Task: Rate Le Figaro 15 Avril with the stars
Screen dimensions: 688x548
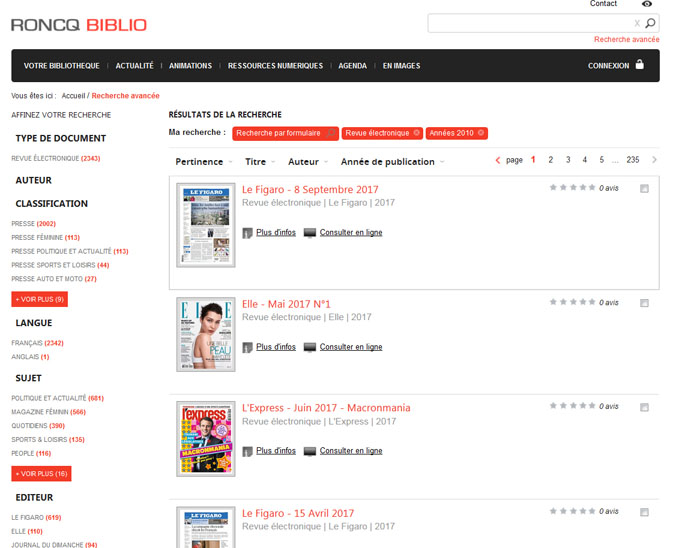Action: click(573, 511)
